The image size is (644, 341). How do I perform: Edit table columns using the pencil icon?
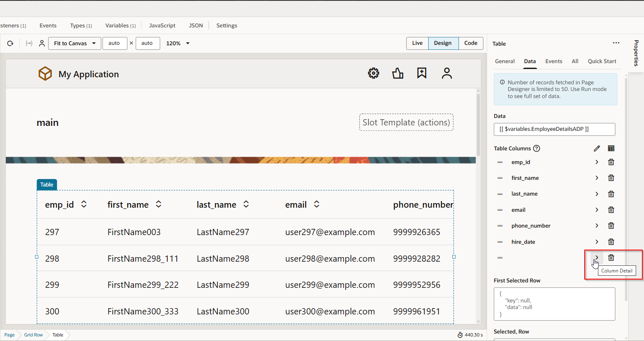click(597, 148)
